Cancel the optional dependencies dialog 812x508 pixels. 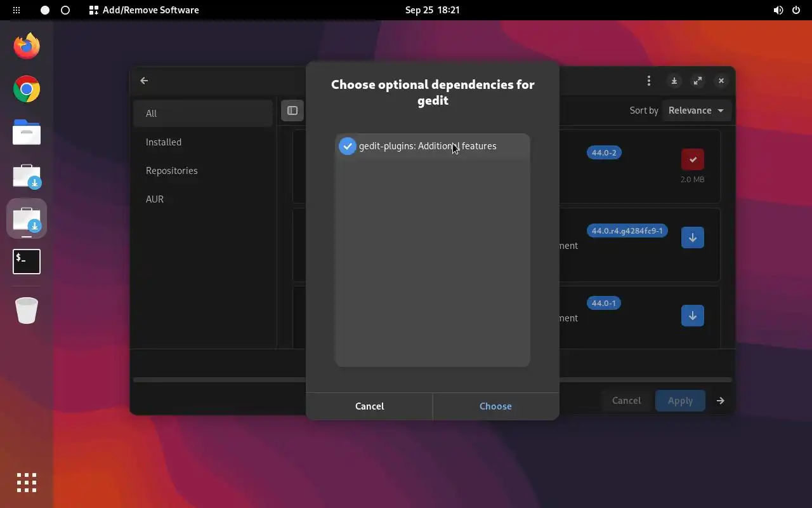369,406
